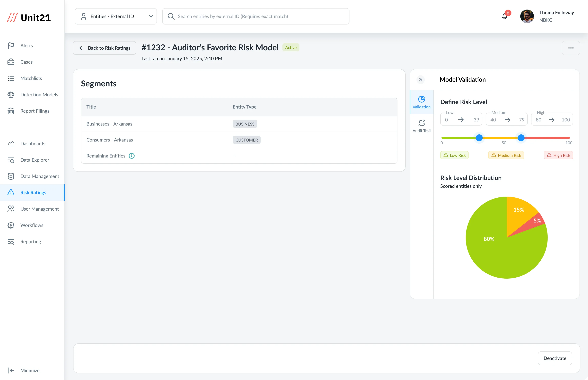Click the medium-high risk slider handle
The width and height of the screenshot is (588, 380).
(521, 138)
